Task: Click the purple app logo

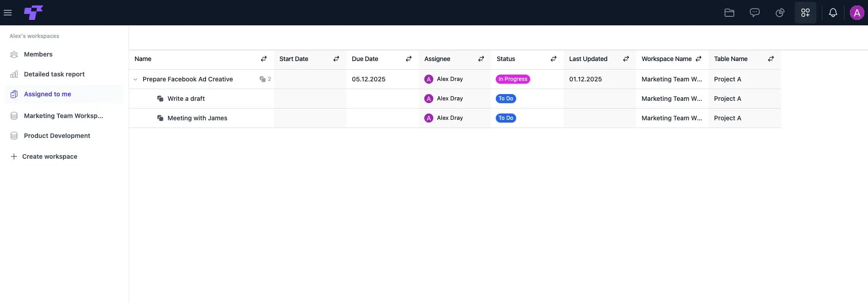Action: coord(34,13)
